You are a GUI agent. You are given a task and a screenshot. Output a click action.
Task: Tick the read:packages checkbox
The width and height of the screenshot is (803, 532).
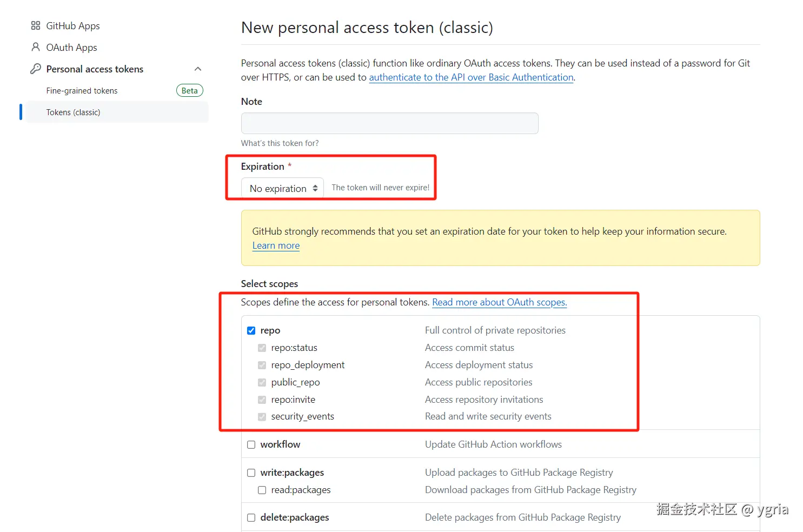262,490
